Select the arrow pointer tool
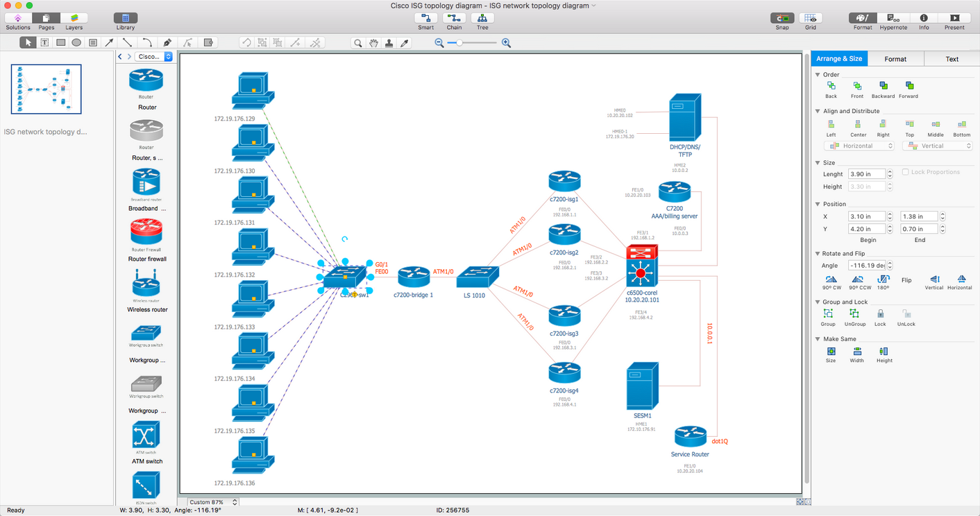Image resolution: width=980 pixels, height=516 pixels. [28, 42]
